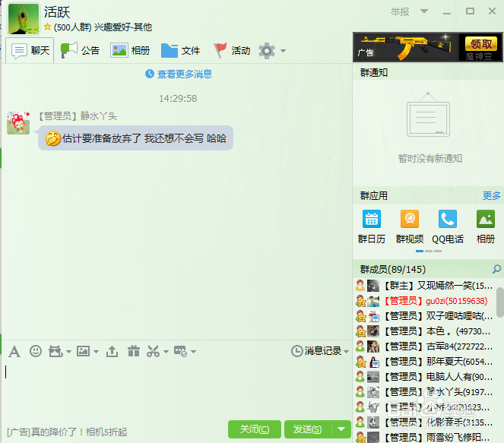The width and height of the screenshot is (504, 443).
Task: Select member 【管理员】双子哩咕哩咕
Action: [x=425, y=316]
